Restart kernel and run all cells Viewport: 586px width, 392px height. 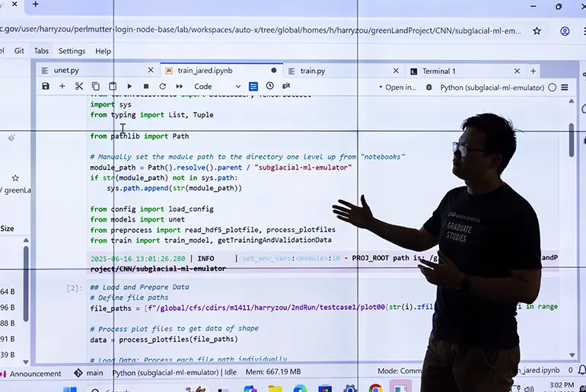point(180,87)
